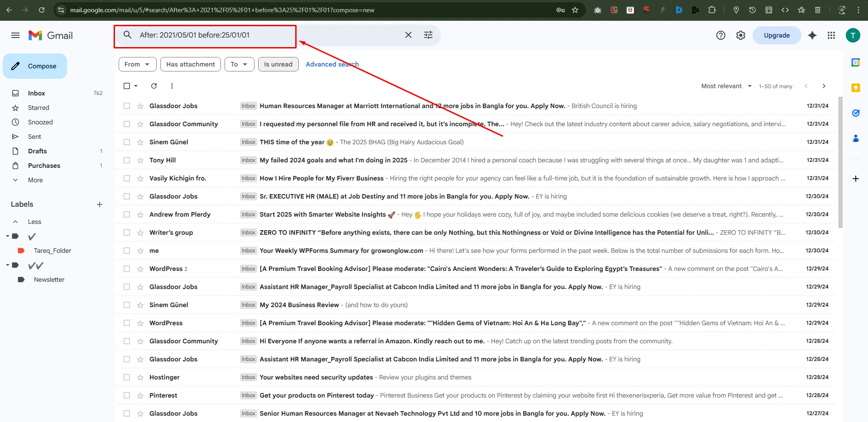The width and height of the screenshot is (868, 422).
Task: Open the Support help icon
Action: point(721,35)
